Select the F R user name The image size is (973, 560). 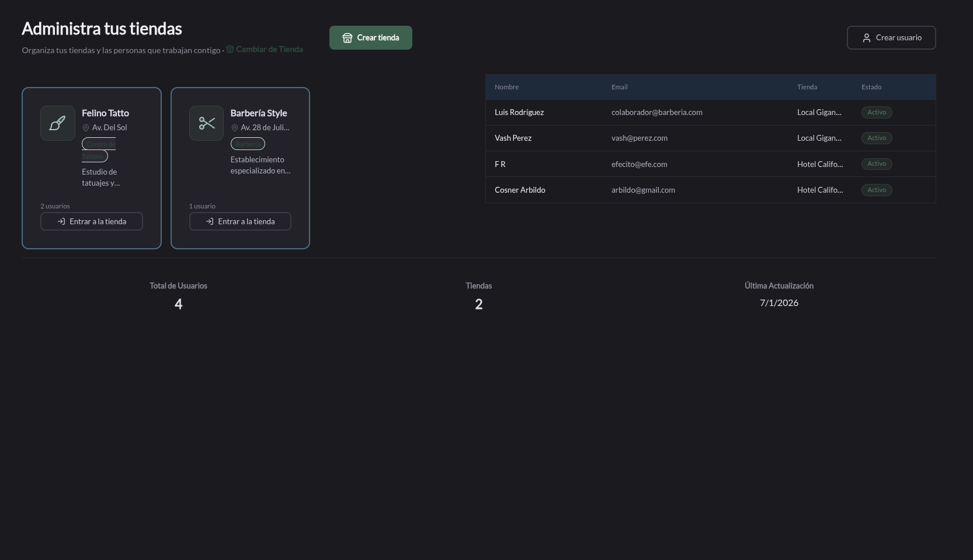(x=500, y=164)
